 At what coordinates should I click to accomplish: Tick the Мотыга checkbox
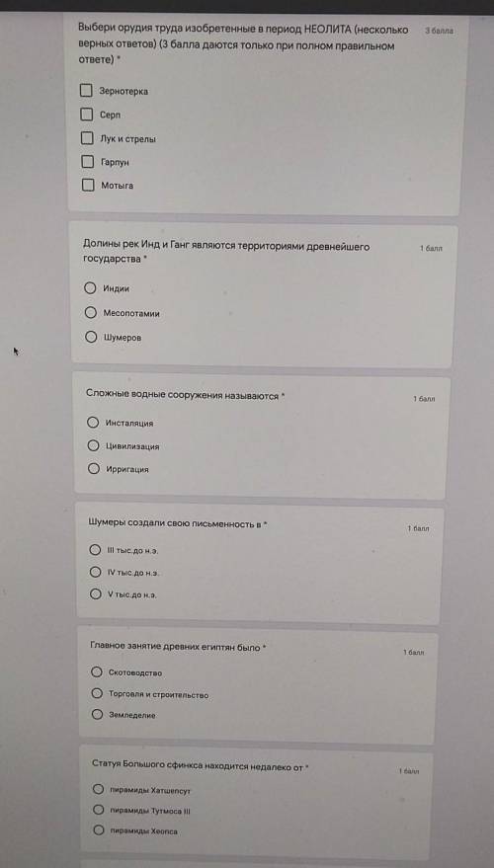click(88, 186)
